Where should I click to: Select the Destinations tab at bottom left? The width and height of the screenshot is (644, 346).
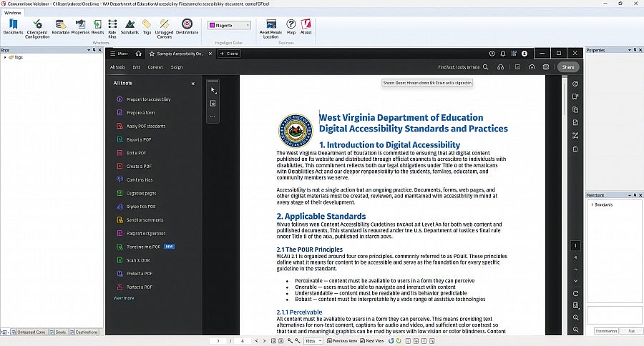point(84,332)
